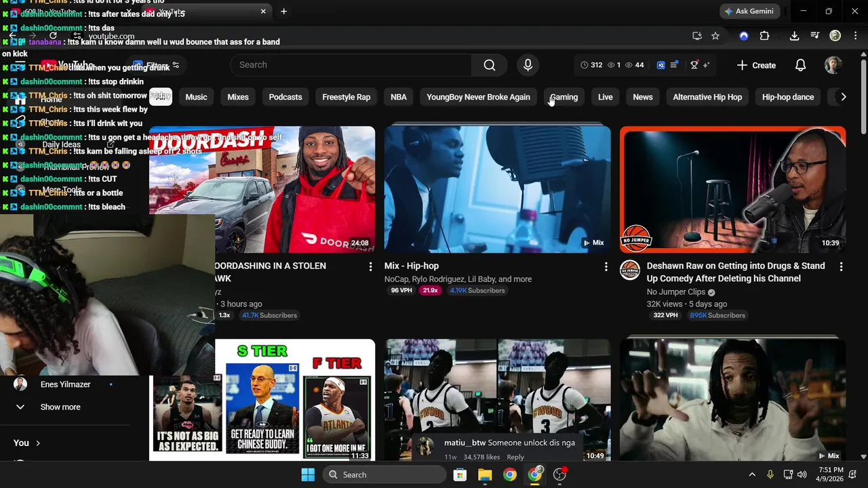The image size is (868, 488).
Task: Click the vidIQ blue IQ icon
Action: pyautogui.click(x=661, y=65)
